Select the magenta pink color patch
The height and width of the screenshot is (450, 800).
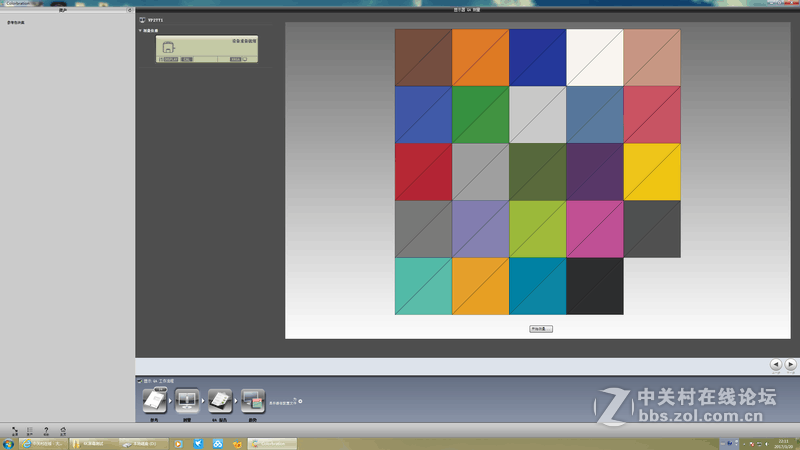click(594, 229)
